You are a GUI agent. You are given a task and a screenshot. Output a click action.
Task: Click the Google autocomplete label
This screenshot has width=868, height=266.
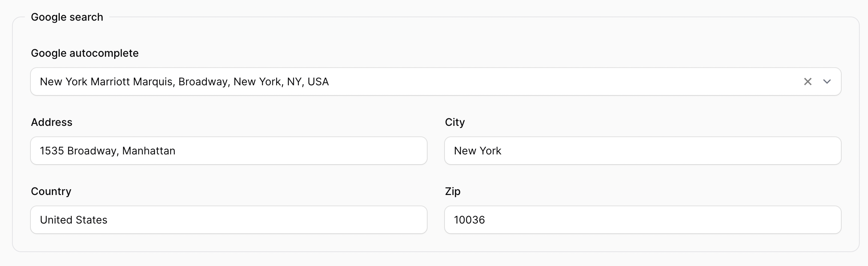[x=85, y=53]
